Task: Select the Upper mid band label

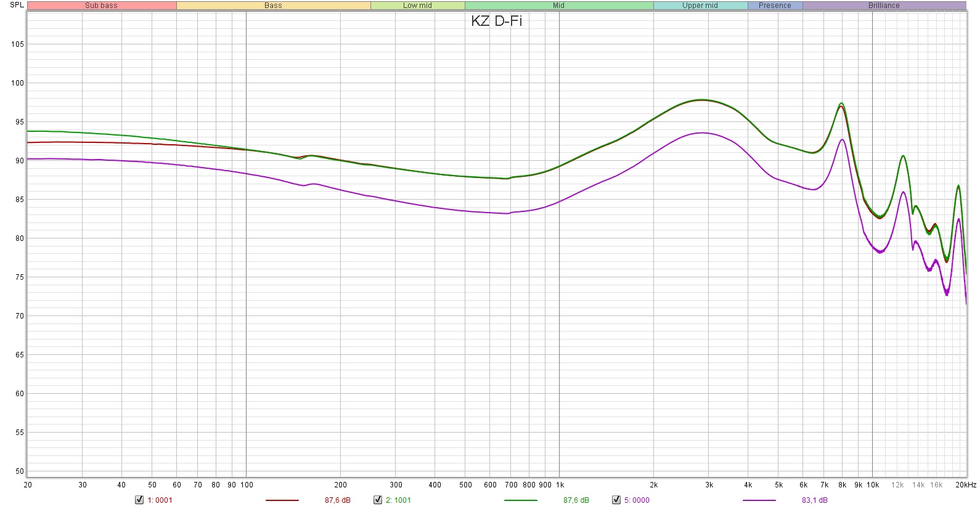Action: click(700, 6)
